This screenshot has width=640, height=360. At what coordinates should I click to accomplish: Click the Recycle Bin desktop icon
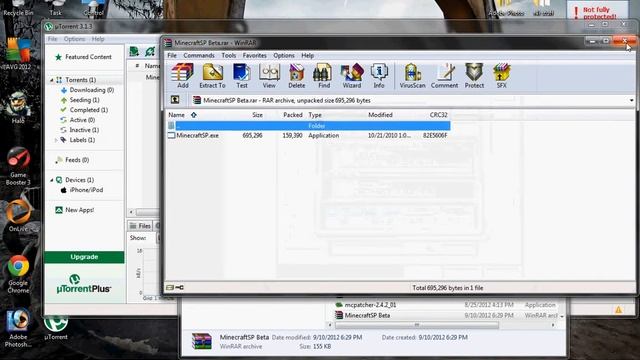(x=18, y=9)
